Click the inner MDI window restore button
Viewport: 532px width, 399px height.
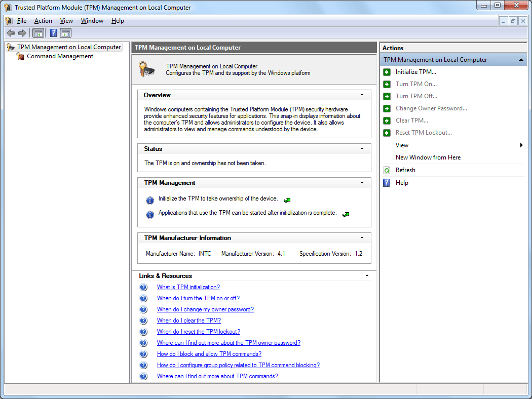tap(513, 21)
